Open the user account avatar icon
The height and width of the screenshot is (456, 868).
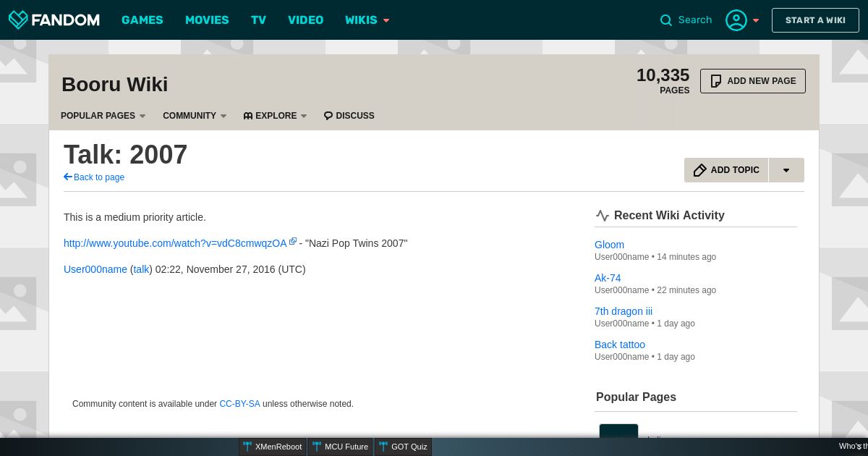pyautogui.click(x=736, y=20)
